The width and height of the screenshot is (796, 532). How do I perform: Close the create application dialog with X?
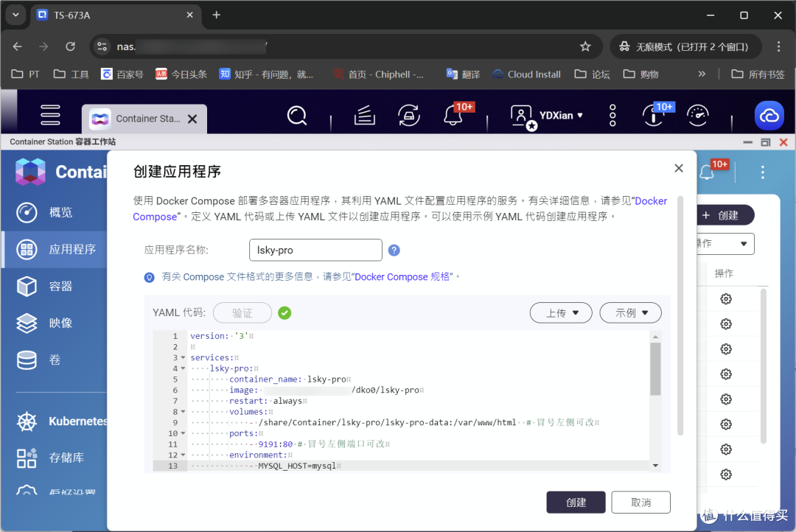click(x=679, y=168)
